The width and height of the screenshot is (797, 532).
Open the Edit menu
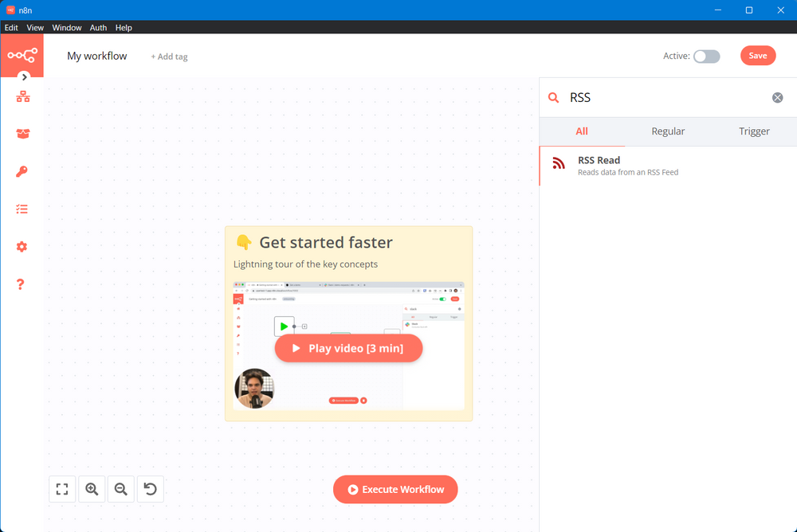pyautogui.click(x=11, y=27)
